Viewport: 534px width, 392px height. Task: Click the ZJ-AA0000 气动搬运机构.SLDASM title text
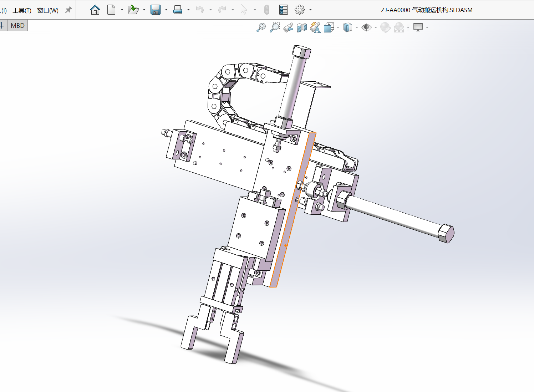click(x=427, y=10)
